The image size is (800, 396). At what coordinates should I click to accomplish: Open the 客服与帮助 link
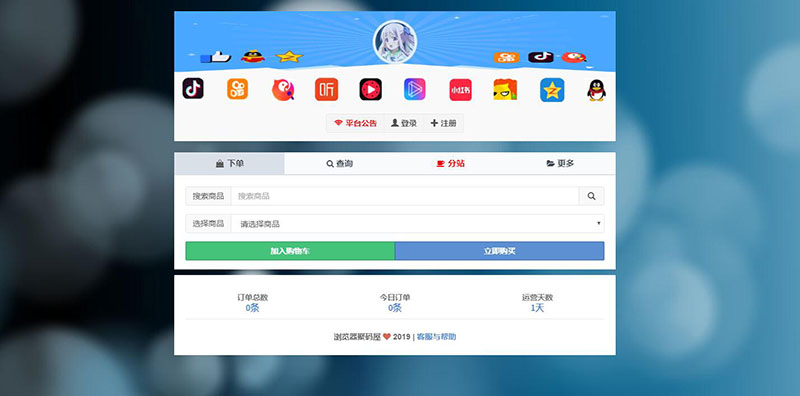[x=436, y=337]
